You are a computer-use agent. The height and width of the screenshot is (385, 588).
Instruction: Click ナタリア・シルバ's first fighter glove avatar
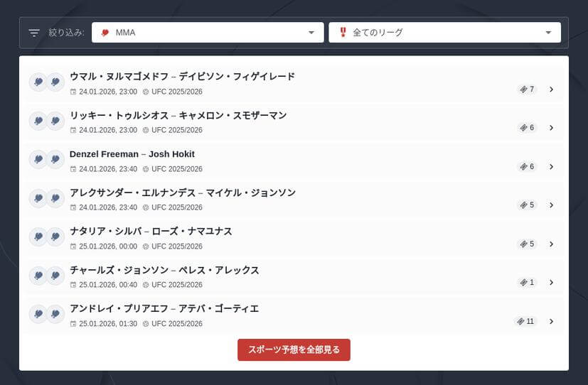point(38,237)
